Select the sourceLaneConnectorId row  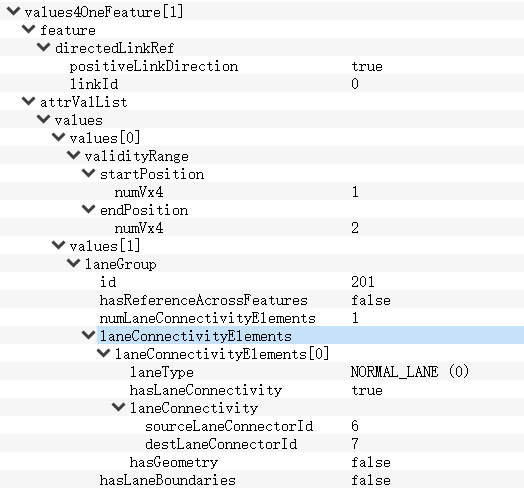262,425
